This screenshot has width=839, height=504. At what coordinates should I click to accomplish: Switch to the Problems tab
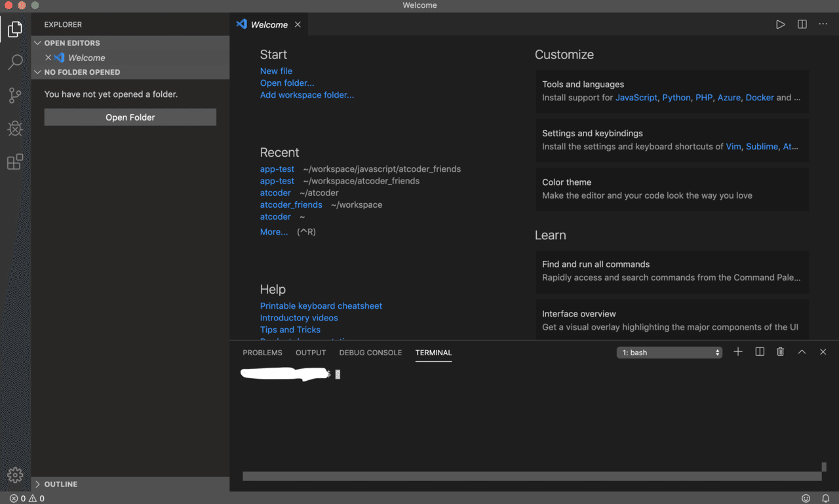[262, 353]
